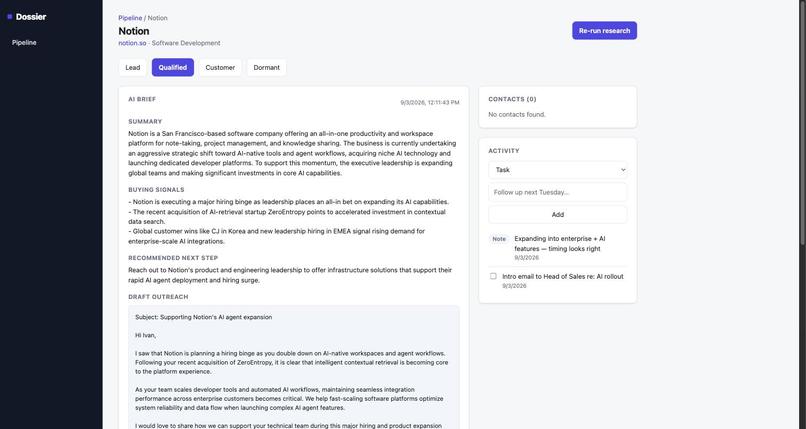The height and width of the screenshot is (429, 806).
Task: Click the BUYING SIGNALS heading
Action: tap(156, 190)
